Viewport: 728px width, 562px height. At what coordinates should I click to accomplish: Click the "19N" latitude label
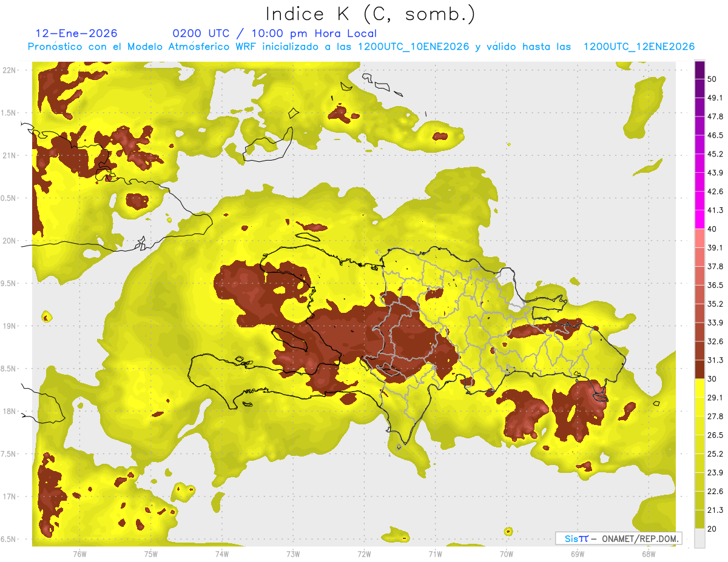click(10, 326)
